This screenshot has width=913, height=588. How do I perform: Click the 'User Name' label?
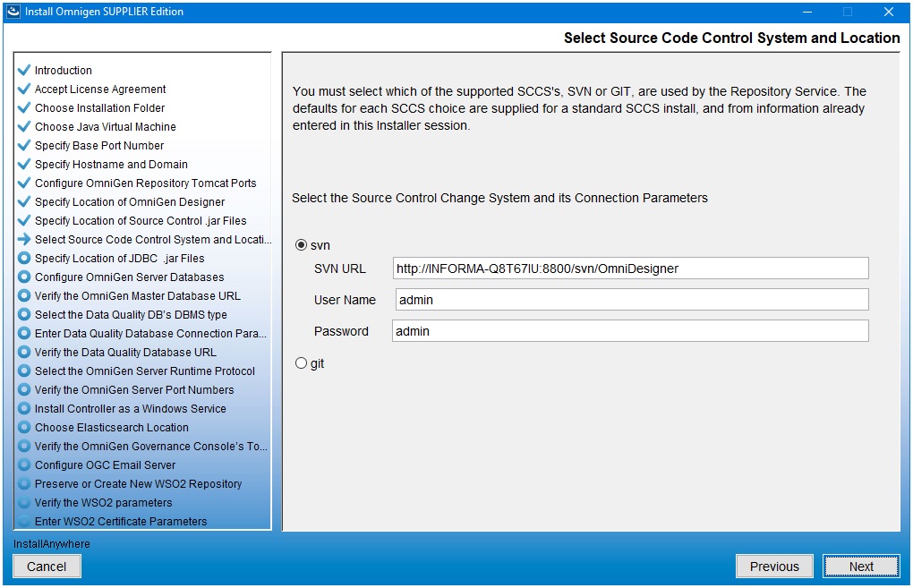coord(345,300)
